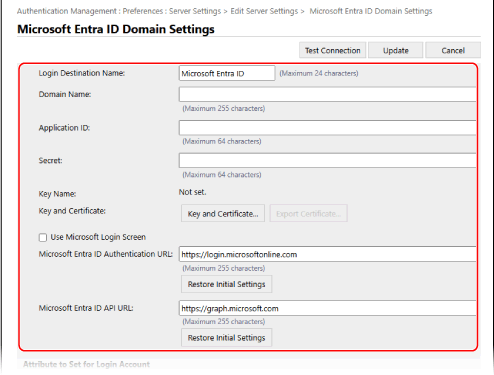The image size is (494, 375).
Task: Click Authentication Management breadcrumb text
Action: 67,11
